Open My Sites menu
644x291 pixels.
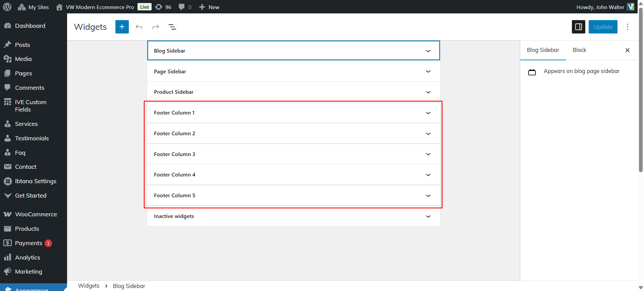pyautogui.click(x=33, y=7)
